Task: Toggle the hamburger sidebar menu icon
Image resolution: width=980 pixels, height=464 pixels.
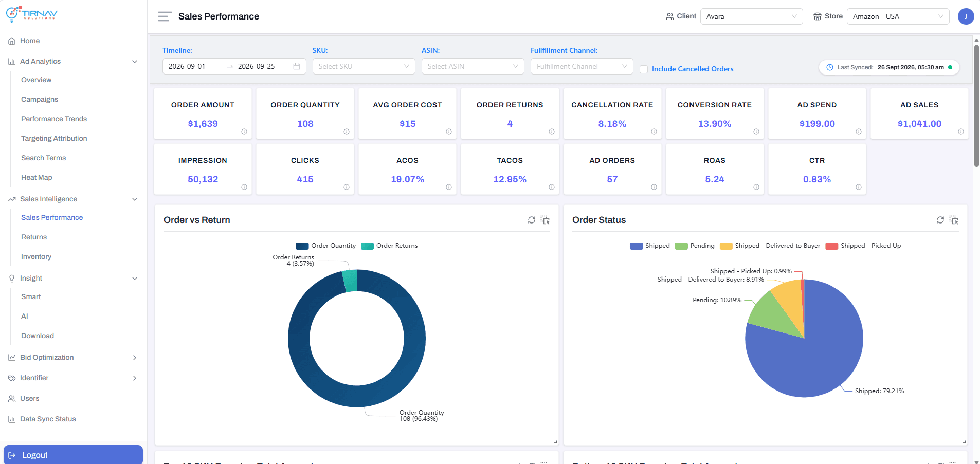Action: [165, 16]
